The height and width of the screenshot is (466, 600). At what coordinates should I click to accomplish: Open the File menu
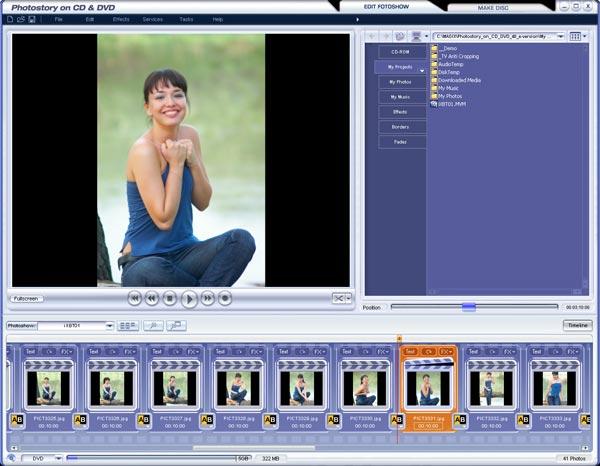(59, 19)
